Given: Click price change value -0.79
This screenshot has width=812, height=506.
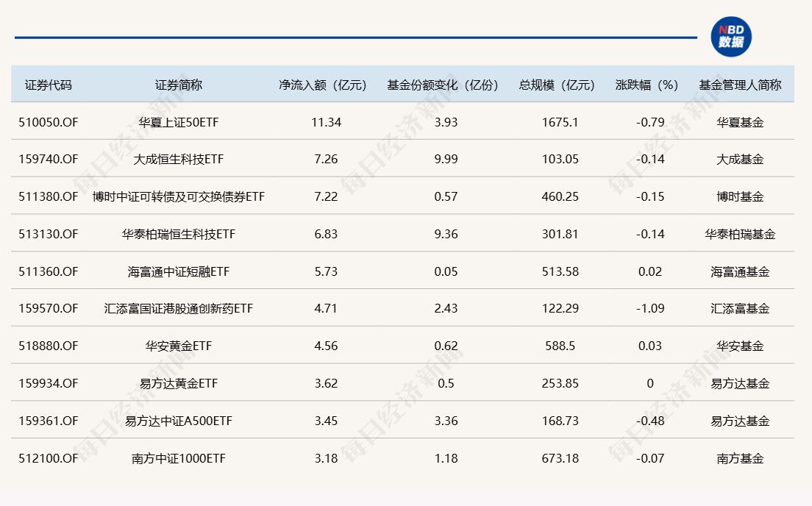Looking at the screenshot, I should (x=650, y=122).
